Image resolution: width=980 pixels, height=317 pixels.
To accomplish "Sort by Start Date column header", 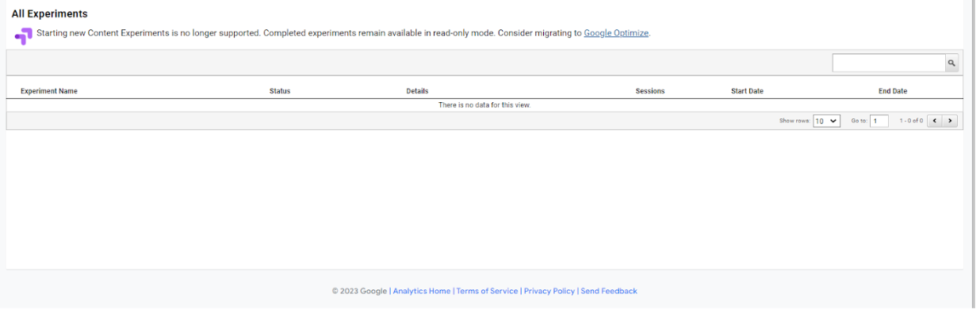I will (x=747, y=91).
